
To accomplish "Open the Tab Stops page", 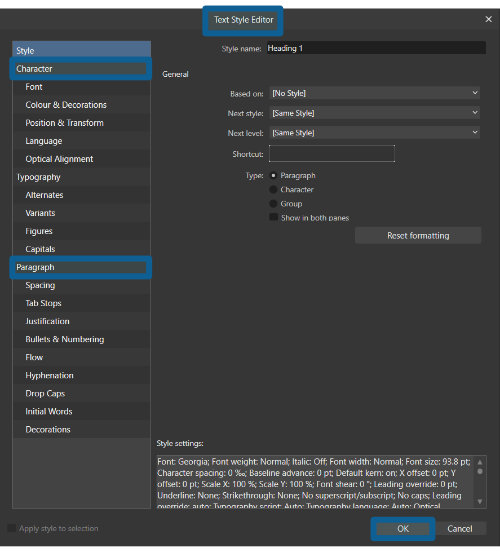I will [81, 303].
